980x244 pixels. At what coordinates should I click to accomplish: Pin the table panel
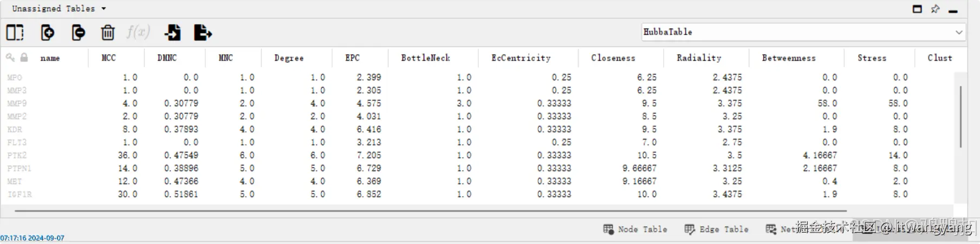(935, 9)
